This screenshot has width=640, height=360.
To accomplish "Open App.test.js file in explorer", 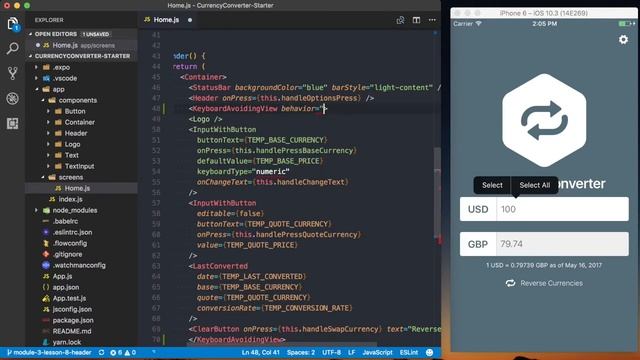I will pyautogui.click(x=69, y=298).
